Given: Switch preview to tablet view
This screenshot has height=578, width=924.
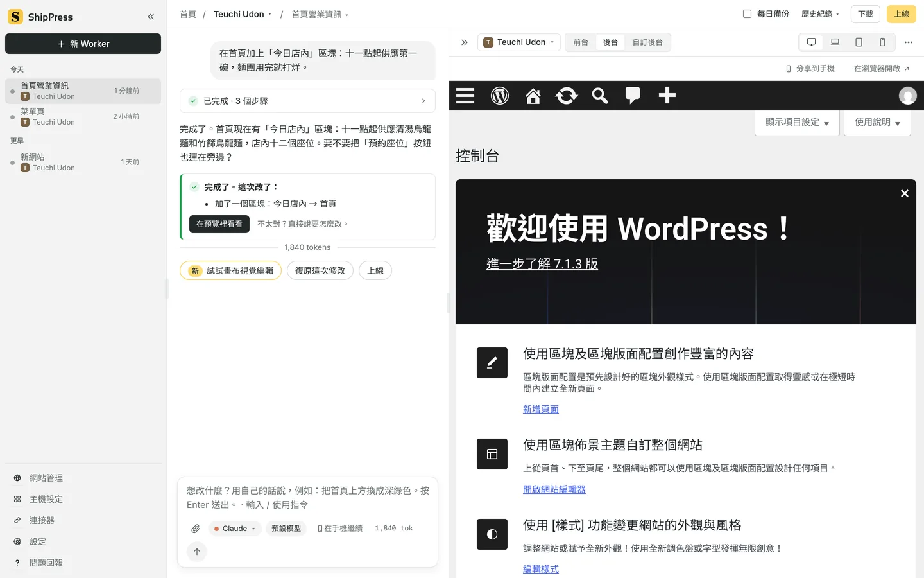Looking at the screenshot, I should [x=859, y=42].
